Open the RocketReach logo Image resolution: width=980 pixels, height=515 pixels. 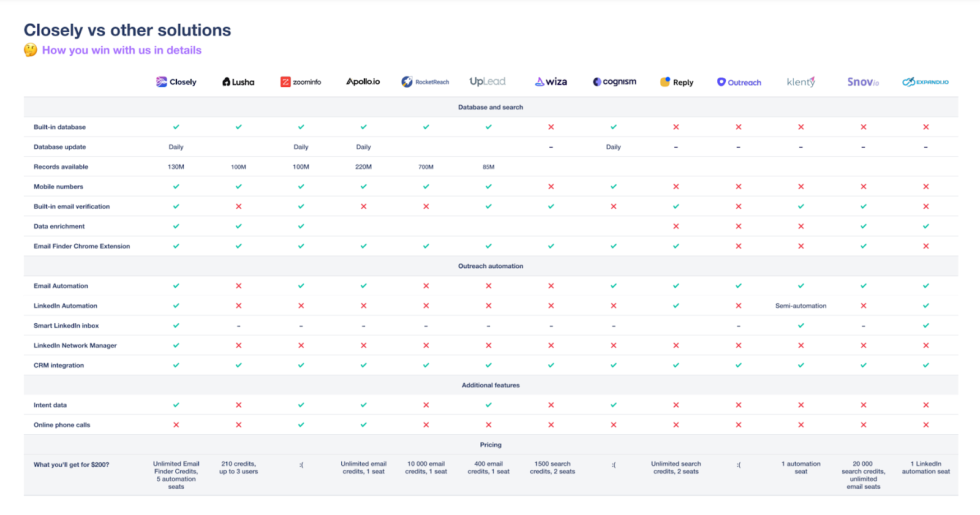425,82
